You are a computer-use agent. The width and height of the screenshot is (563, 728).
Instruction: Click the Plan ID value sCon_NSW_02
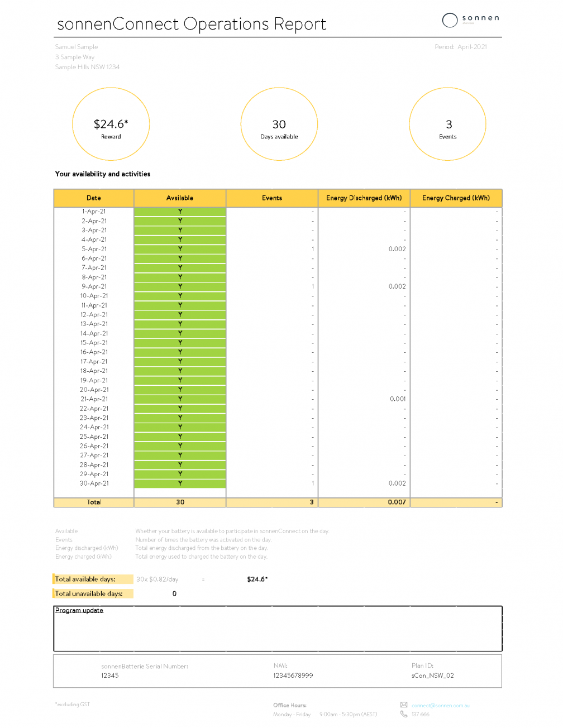pyautogui.click(x=433, y=676)
